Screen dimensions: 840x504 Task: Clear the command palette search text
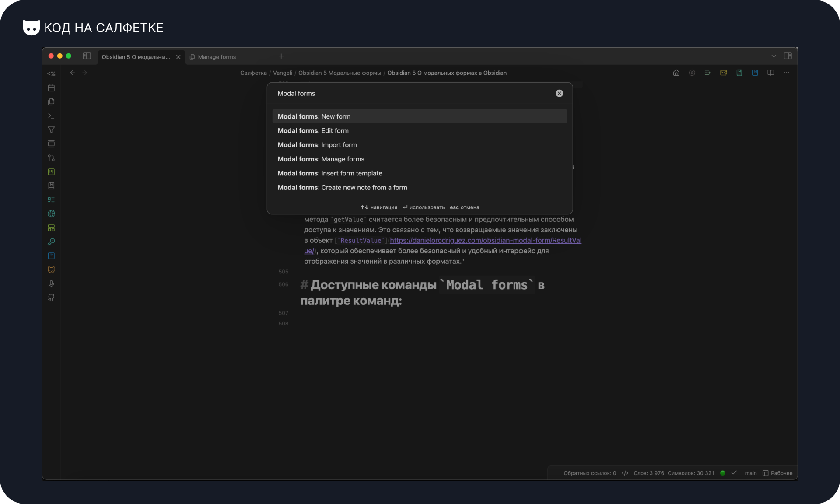(559, 93)
